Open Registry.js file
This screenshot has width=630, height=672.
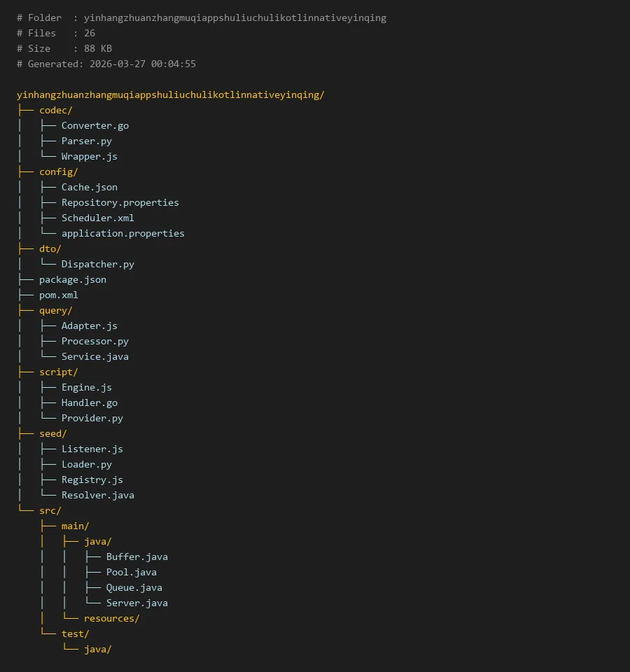(x=92, y=479)
